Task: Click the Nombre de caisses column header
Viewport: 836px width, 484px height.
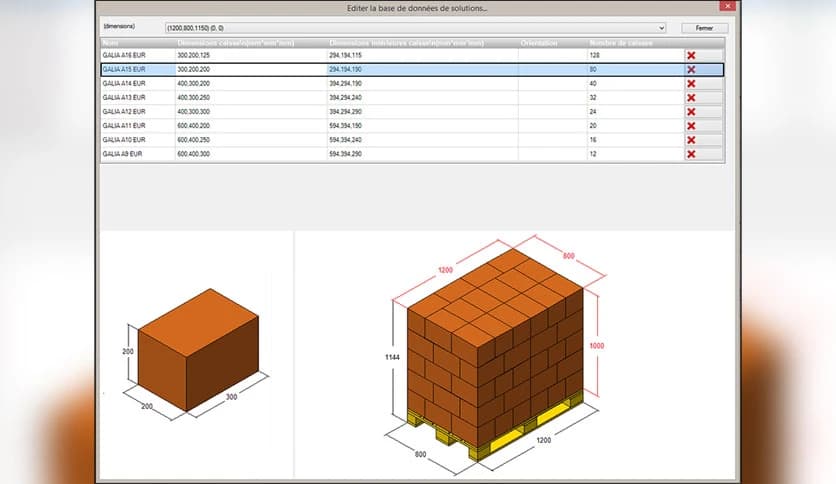Action: (x=636, y=43)
